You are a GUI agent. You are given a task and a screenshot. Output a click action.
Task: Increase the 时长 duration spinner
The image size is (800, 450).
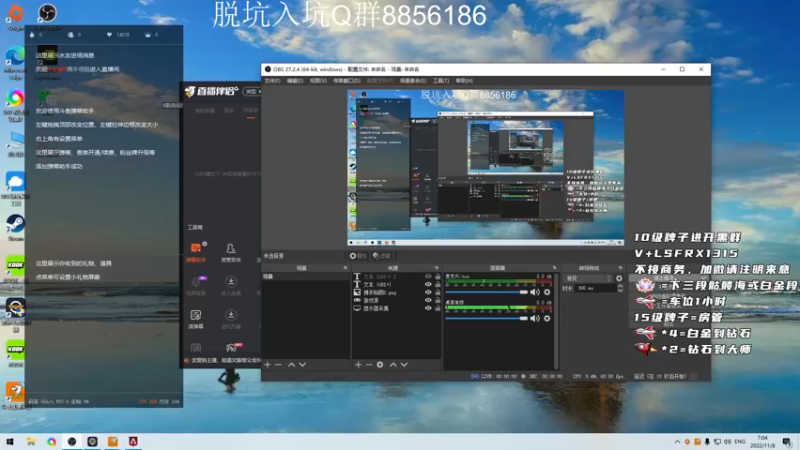pyautogui.click(x=620, y=286)
